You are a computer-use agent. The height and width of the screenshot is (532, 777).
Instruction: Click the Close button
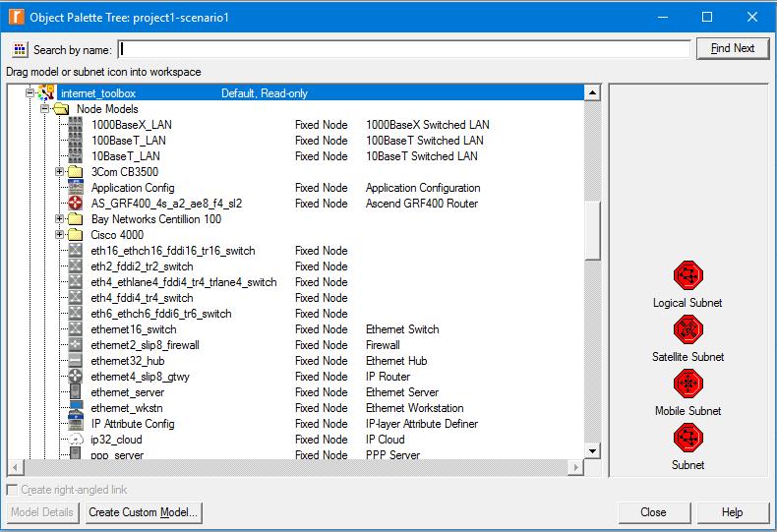(x=654, y=512)
